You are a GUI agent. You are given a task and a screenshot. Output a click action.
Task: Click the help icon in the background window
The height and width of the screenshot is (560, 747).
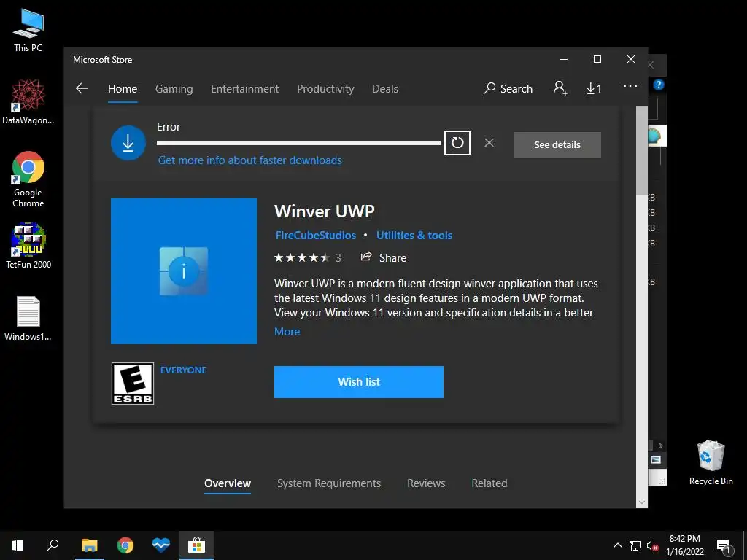tap(659, 85)
